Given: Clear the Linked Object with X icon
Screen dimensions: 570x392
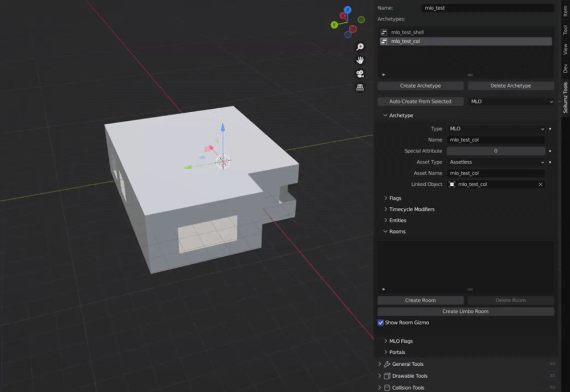Looking at the screenshot, I should 540,185.
